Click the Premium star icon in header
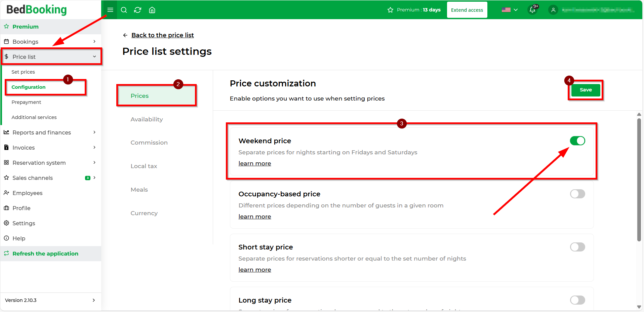This screenshot has height=312, width=644. coord(390,10)
